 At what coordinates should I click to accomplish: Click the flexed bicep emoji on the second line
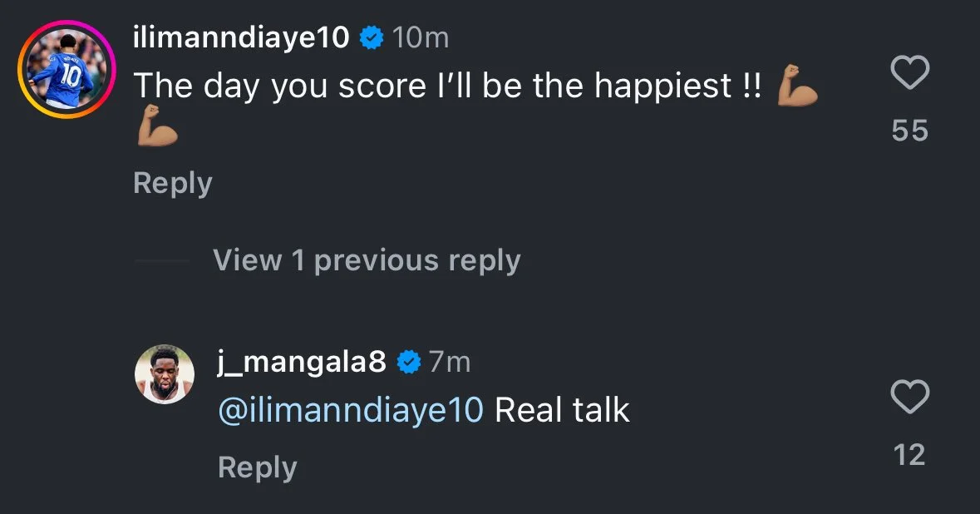tap(157, 127)
